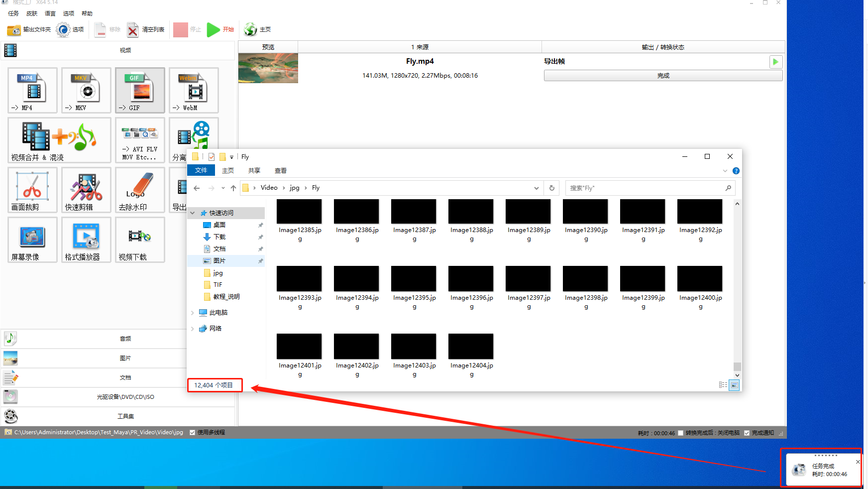
Task: Switch to the View tab in Explorer
Action: point(281,170)
